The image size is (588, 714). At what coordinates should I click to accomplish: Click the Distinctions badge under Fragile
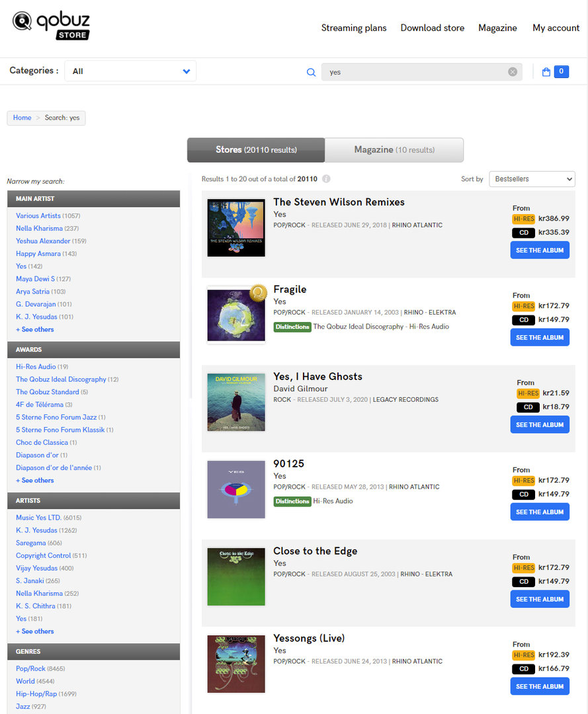[x=292, y=327]
